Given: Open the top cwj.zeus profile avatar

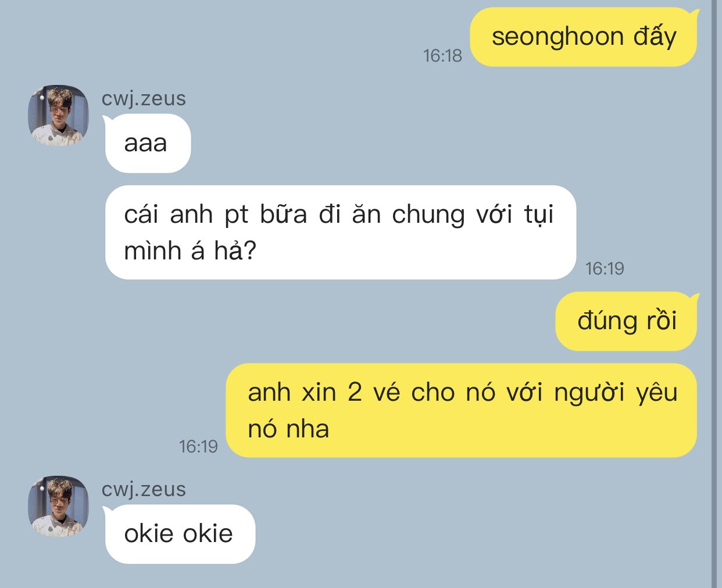Looking at the screenshot, I should tap(58, 116).
